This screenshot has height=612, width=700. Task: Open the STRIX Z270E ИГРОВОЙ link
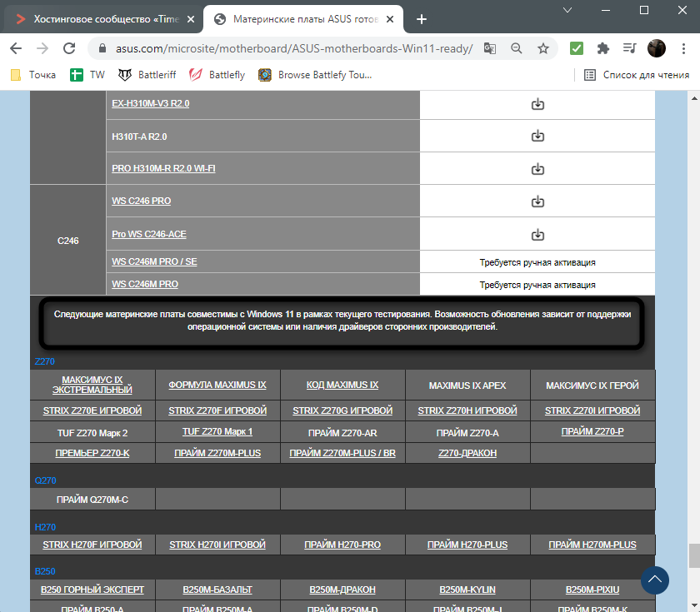click(x=92, y=410)
